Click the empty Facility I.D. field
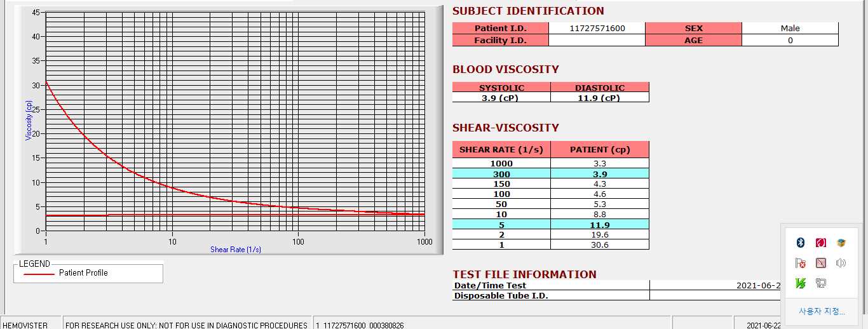Viewport: 868px width, 329px height. (597, 40)
